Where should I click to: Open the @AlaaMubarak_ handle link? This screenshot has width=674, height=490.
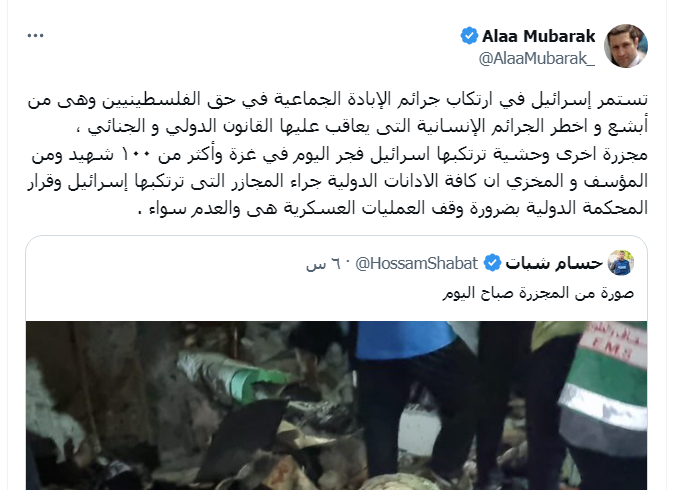coord(536,58)
